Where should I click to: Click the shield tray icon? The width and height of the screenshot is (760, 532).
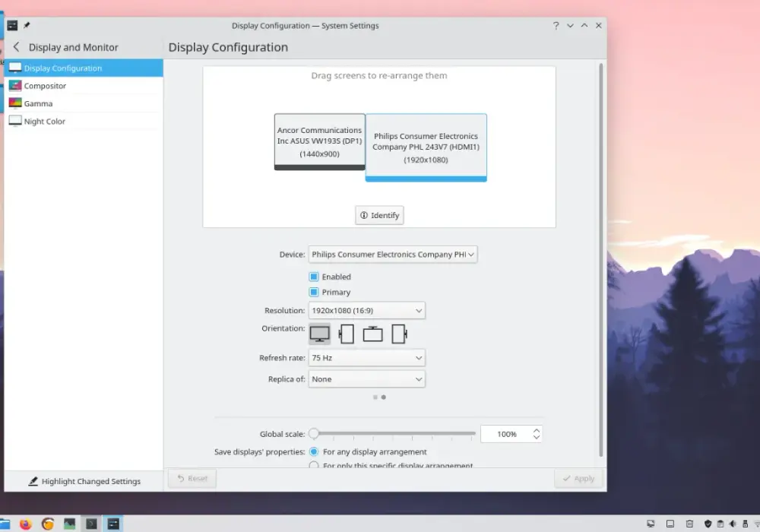[x=708, y=524]
